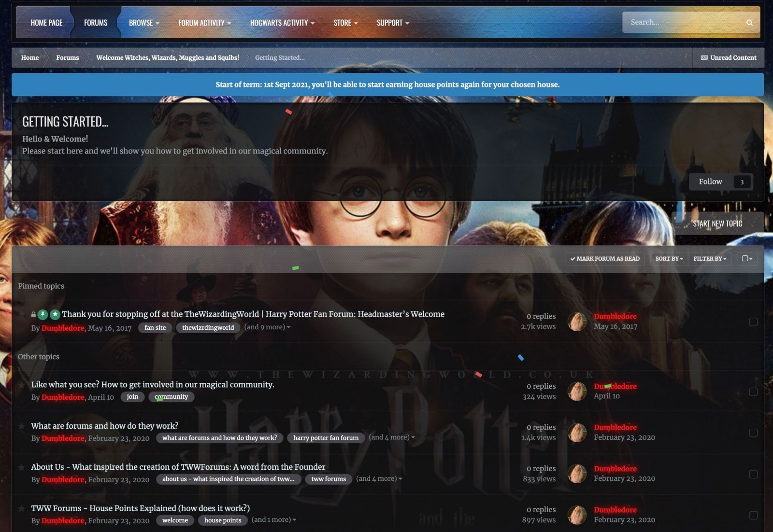Select the Forums navigation tab
This screenshot has width=773, height=532.
tap(96, 23)
